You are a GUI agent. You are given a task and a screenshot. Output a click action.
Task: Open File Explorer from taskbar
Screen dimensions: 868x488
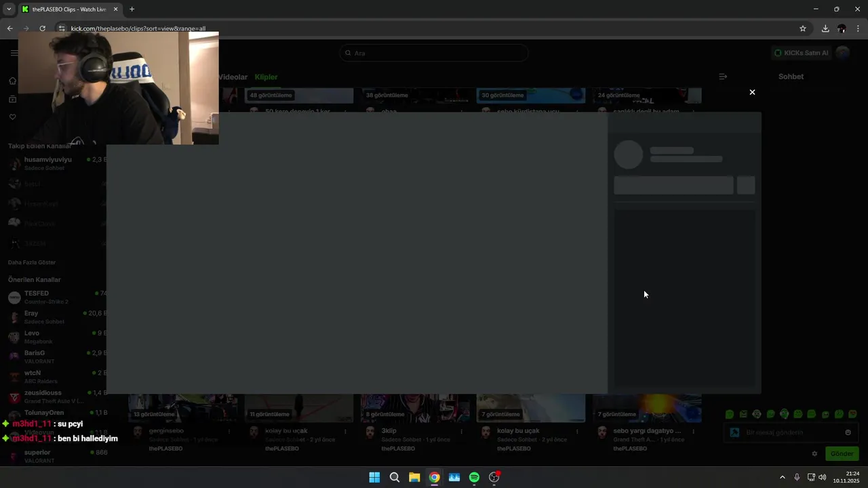tap(414, 477)
